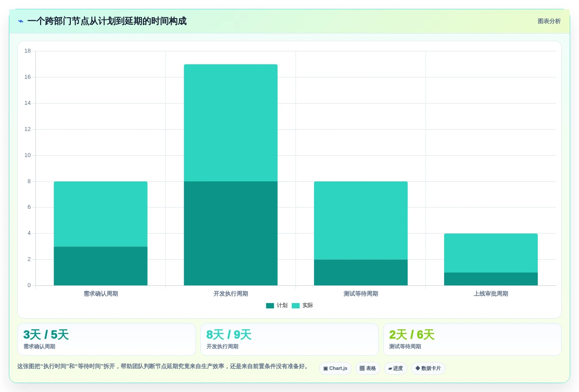The image size is (579, 392).
Task: Click the chart title 一个跨部门节点从计划到延期的时间构成
Action: [107, 21]
